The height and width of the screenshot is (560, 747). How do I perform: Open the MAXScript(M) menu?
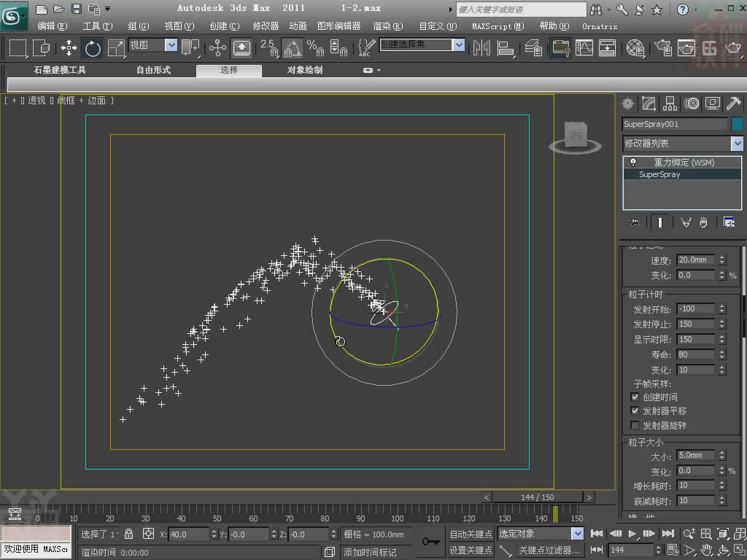[x=498, y=26]
